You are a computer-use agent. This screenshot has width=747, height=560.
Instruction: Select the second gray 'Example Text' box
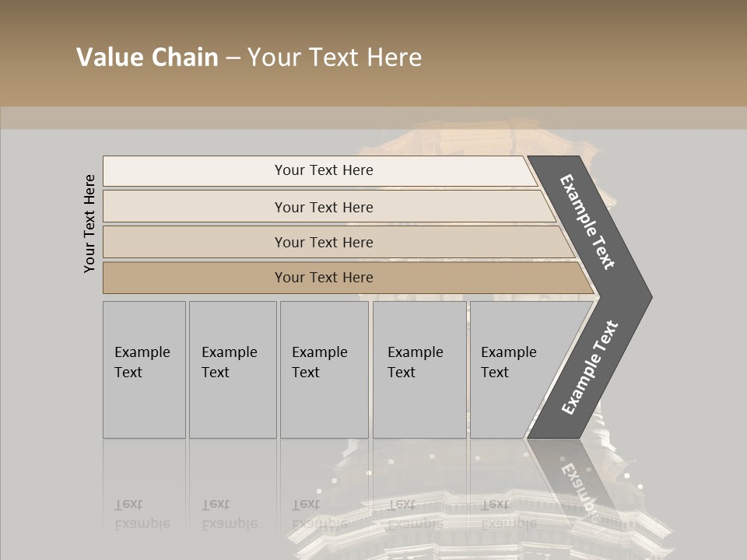(233, 369)
